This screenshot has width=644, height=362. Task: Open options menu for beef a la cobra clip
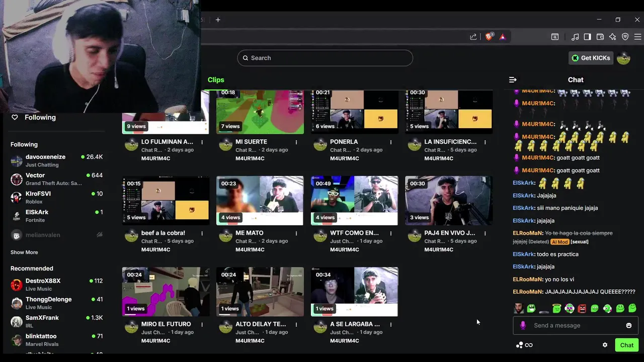[202, 233]
